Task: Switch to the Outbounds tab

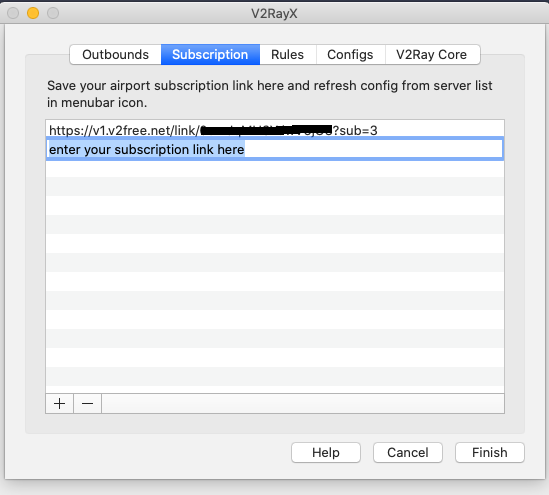Action: tap(116, 55)
